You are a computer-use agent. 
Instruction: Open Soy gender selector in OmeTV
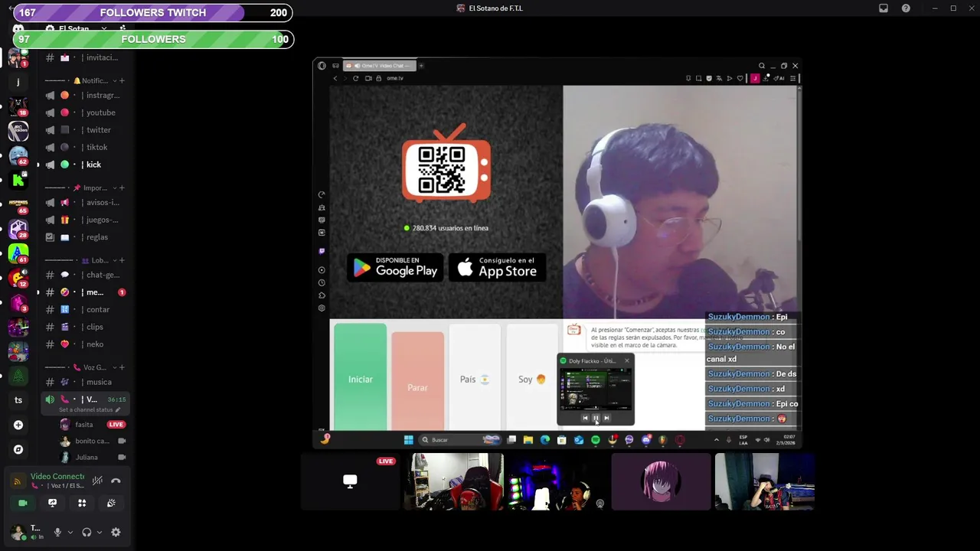[x=531, y=378]
